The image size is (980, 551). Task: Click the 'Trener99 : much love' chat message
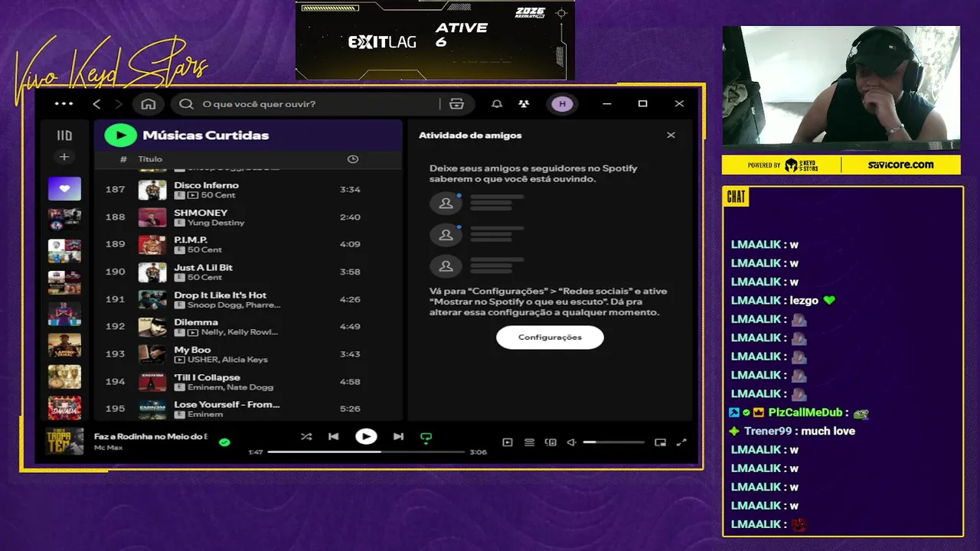[x=793, y=431]
